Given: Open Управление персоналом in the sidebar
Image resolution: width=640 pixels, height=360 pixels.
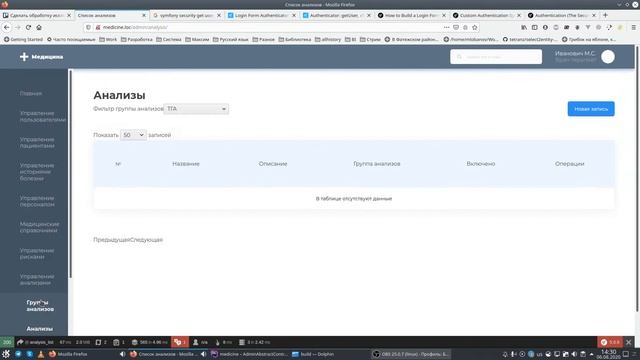Looking at the screenshot, I should click(37, 201).
